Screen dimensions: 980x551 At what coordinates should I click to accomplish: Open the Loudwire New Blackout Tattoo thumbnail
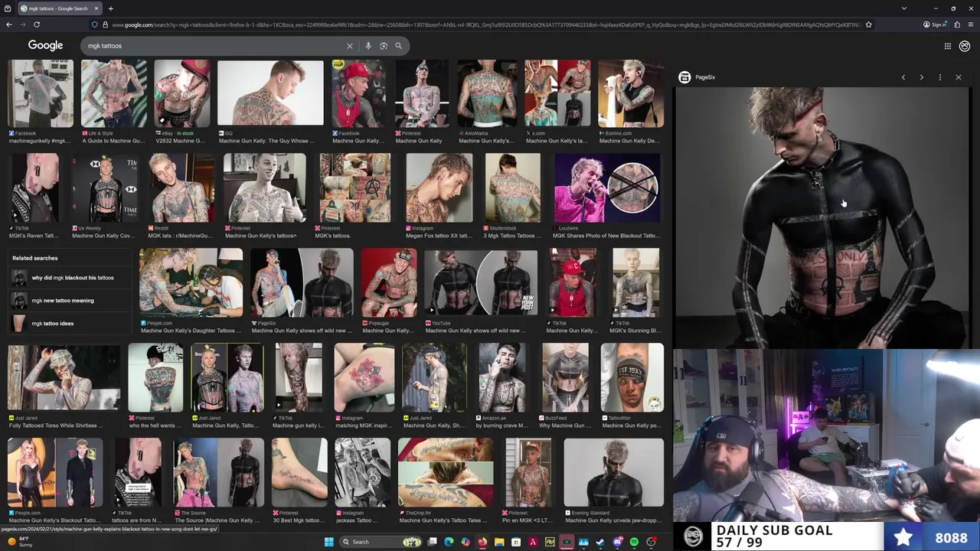click(x=607, y=187)
